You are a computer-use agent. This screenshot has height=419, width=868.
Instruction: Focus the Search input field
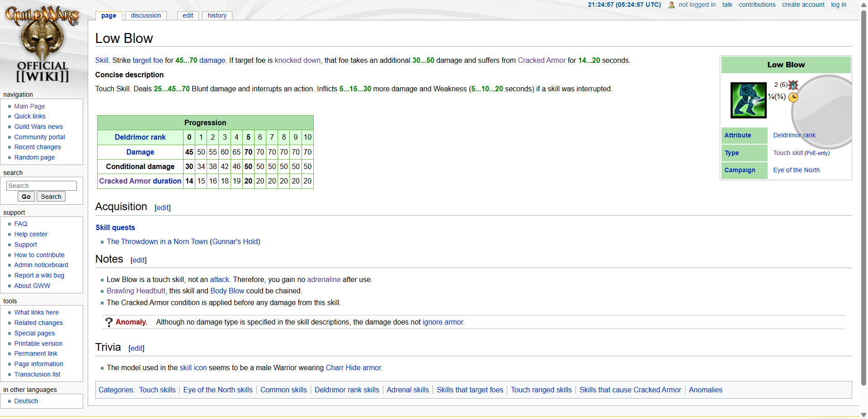[42, 186]
